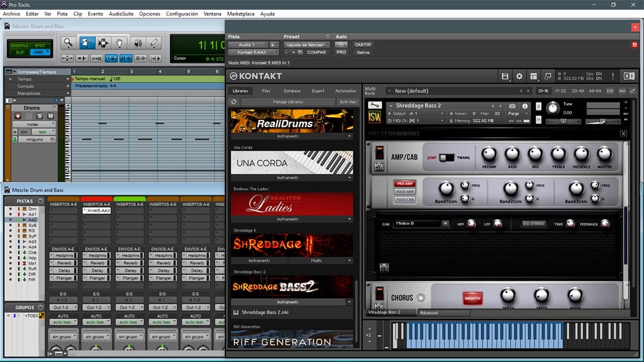
Task: Open the factory preset dropdown
Action: [x=307, y=45]
